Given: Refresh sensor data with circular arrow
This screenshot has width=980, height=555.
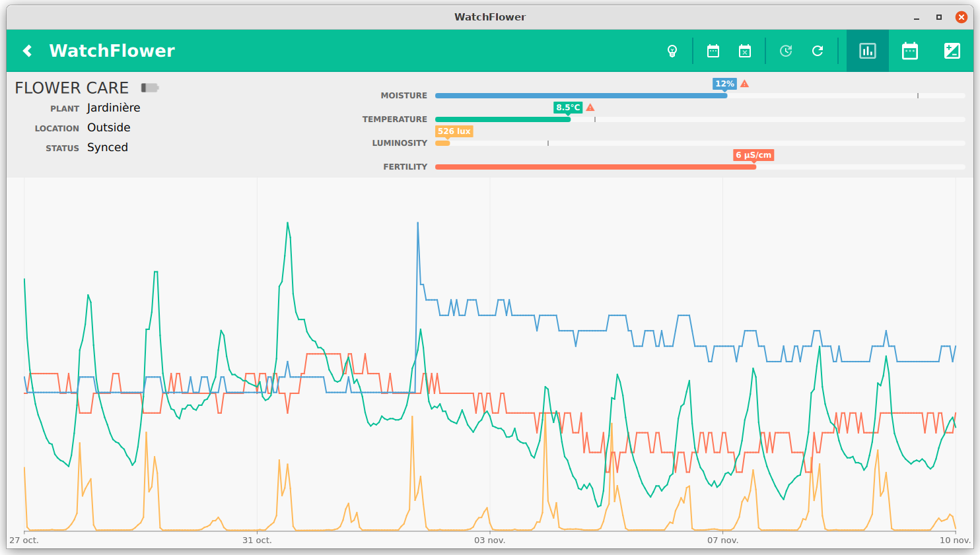Looking at the screenshot, I should coord(818,51).
